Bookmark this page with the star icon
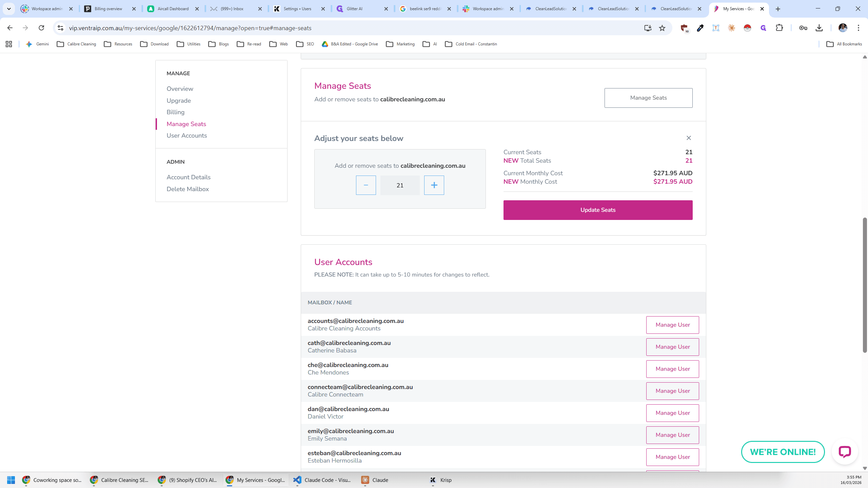868x488 pixels. click(x=662, y=28)
